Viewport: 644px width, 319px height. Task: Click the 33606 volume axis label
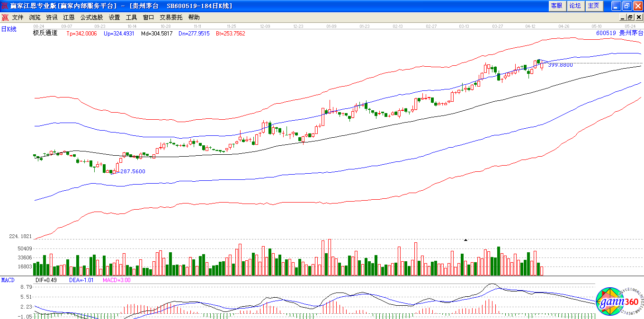pos(24,257)
